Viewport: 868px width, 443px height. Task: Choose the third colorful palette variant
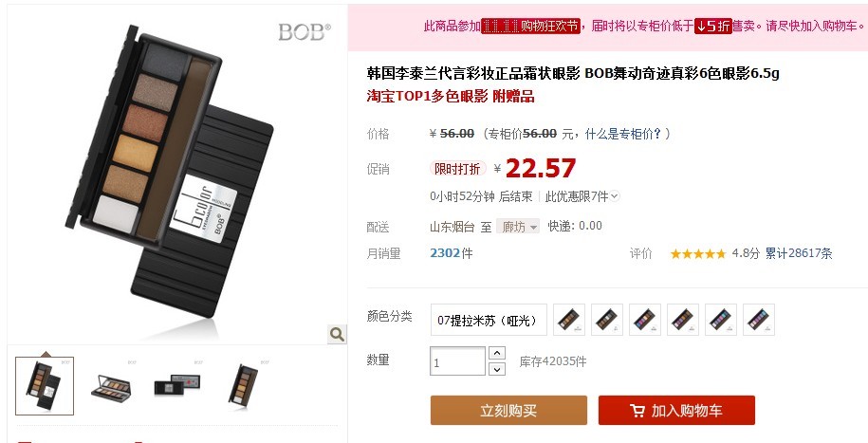tap(645, 320)
